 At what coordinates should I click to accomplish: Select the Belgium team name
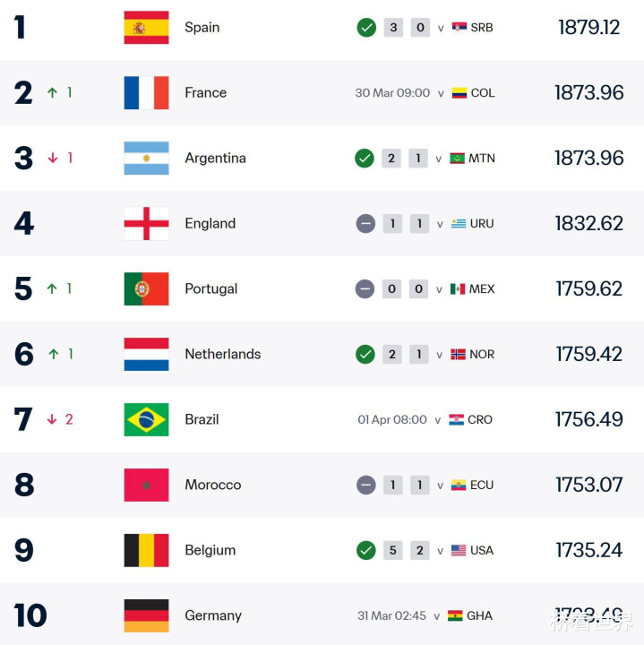pyautogui.click(x=210, y=550)
